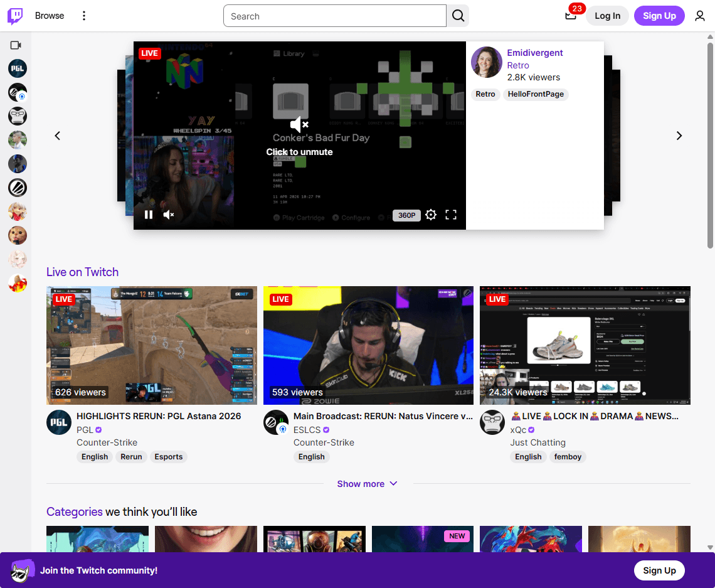The width and height of the screenshot is (715, 588).
Task: Open Emidivergent's profile picture
Action: coord(487,62)
